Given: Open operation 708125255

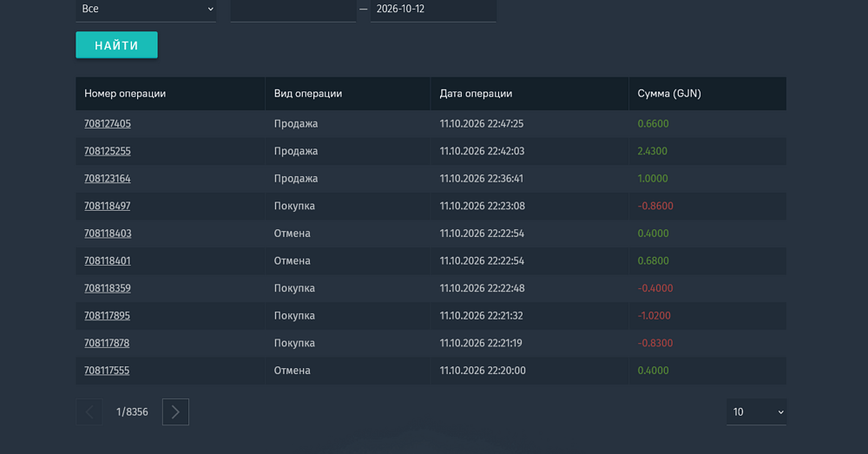Looking at the screenshot, I should 108,151.
